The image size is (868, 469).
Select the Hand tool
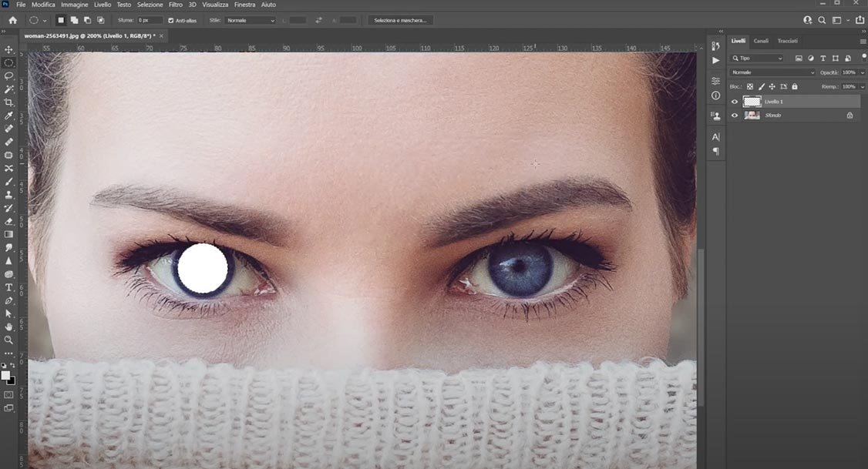tap(8, 327)
